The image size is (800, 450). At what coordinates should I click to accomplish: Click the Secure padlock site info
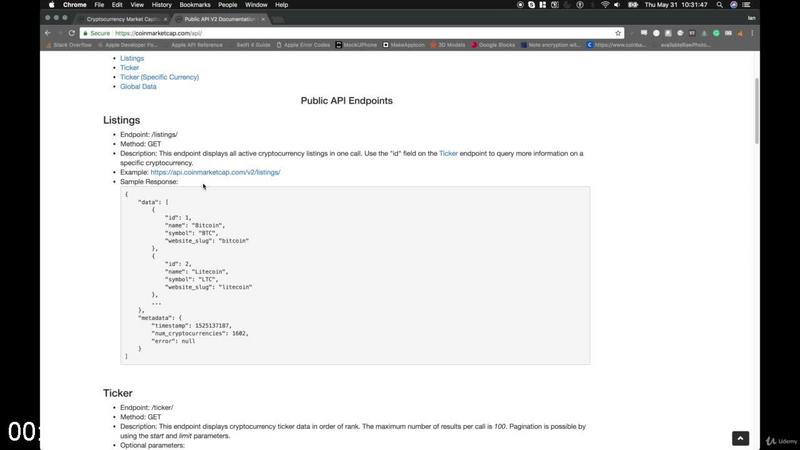pos(96,33)
